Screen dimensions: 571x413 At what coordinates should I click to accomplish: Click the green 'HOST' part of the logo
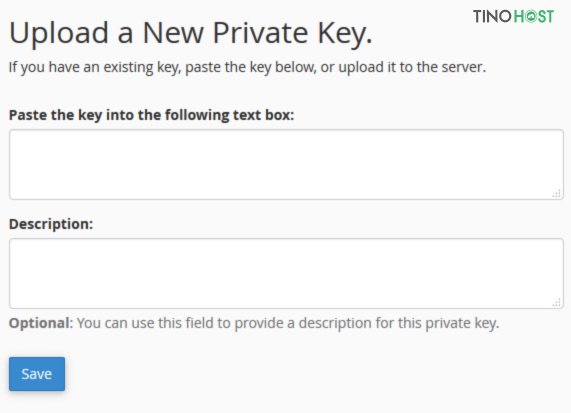pyautogui.click(x=533, y=16)
